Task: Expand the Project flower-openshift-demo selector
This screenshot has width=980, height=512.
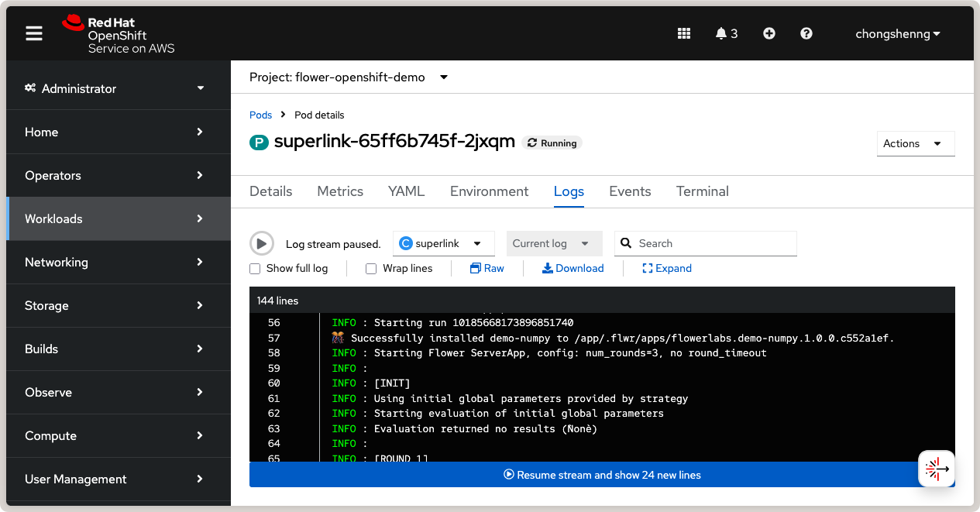Action: point(349,77)
